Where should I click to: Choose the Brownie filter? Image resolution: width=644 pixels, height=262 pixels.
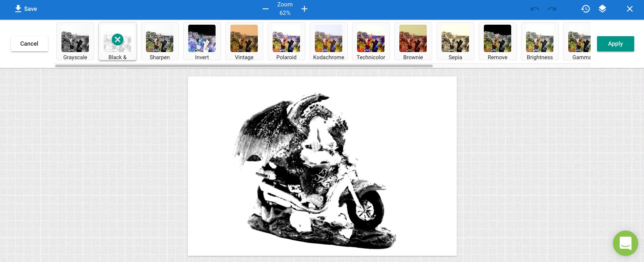pyautogui.click(x=413, y=42)
